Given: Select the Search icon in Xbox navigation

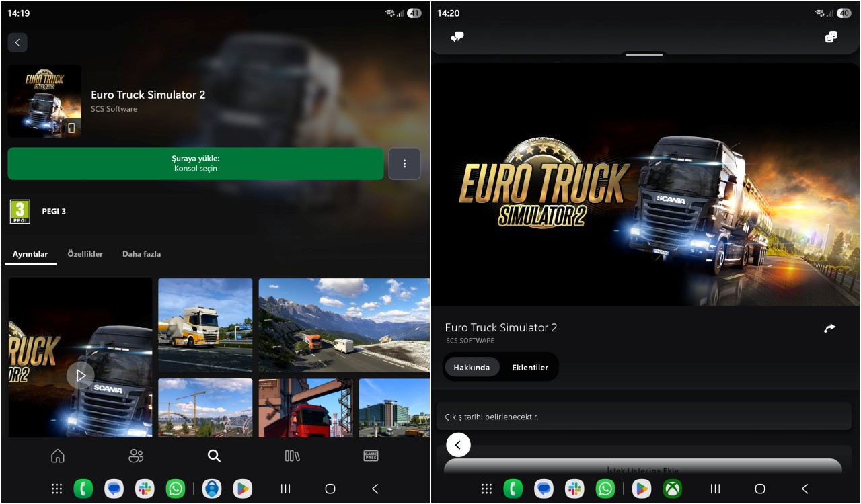Looking at the screenshot, I should coord(213,456).
